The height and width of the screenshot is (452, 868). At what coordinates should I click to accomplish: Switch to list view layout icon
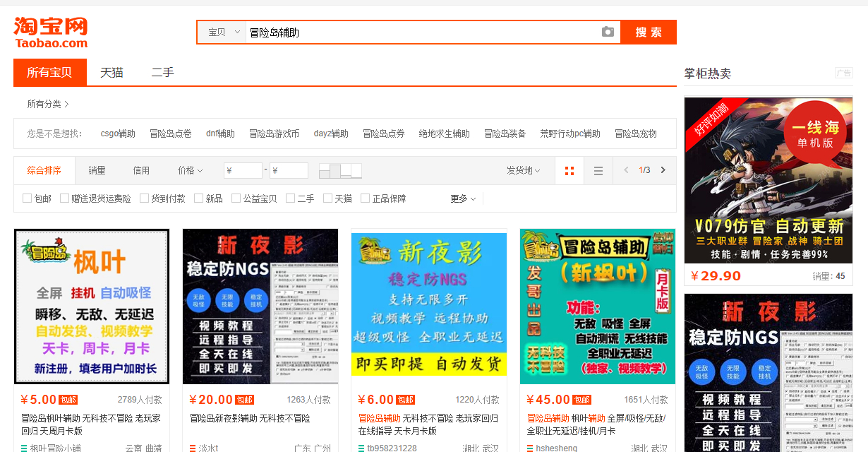click(598, 171)
